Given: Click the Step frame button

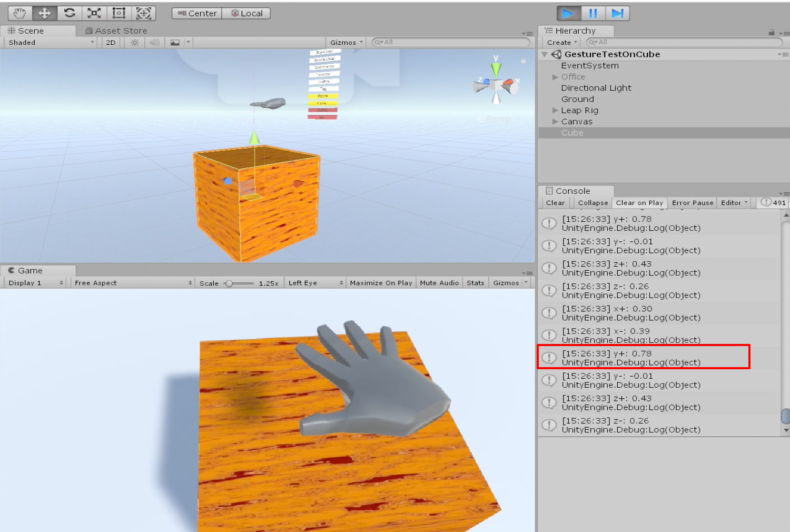Looking at the screenshot, I should [617, 13].
